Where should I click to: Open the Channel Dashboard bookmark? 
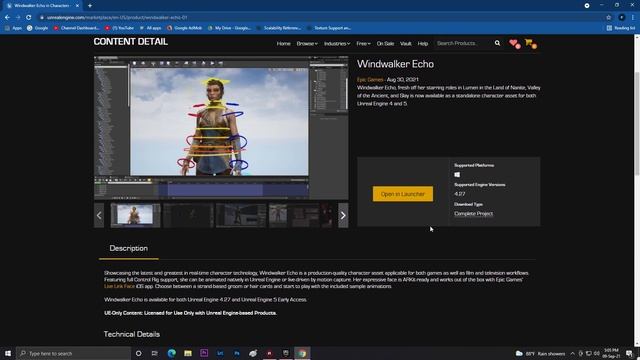pyautogui.click(x=76, y=28)
